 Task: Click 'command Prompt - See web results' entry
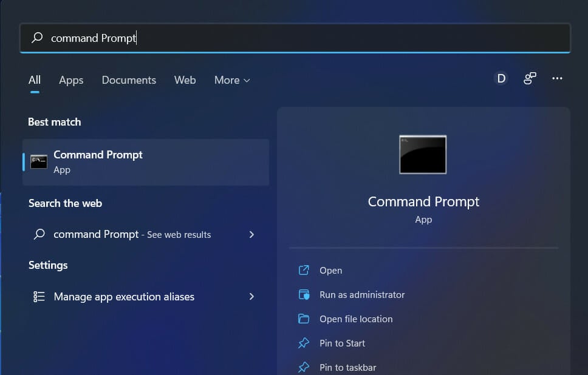click(146, 234)
